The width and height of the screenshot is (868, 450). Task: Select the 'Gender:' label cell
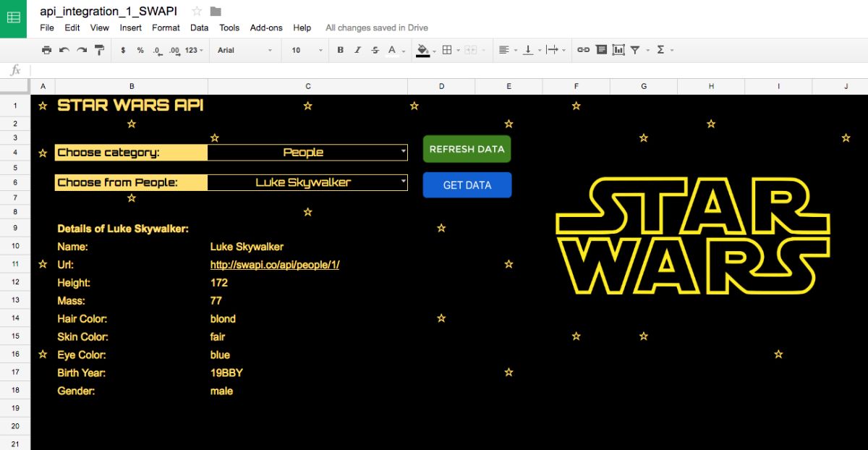pyautogui.click(x=132, y=391)
